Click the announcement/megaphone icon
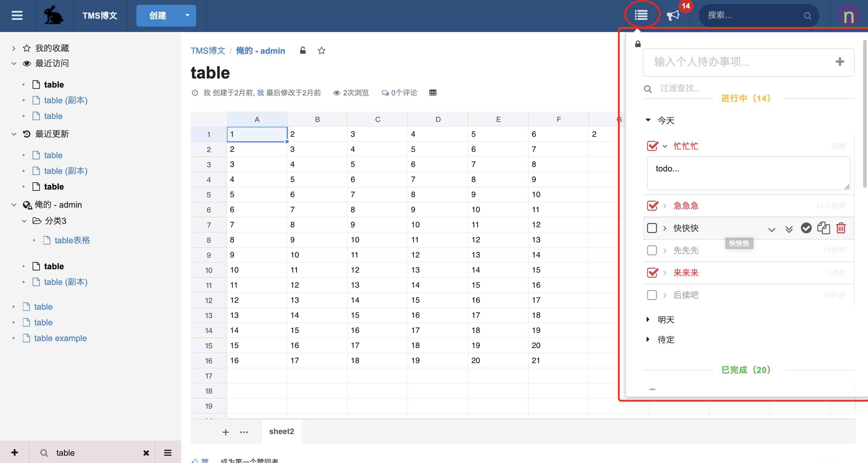868x463 pixels. pyautogui.click(x=673, y=15)
